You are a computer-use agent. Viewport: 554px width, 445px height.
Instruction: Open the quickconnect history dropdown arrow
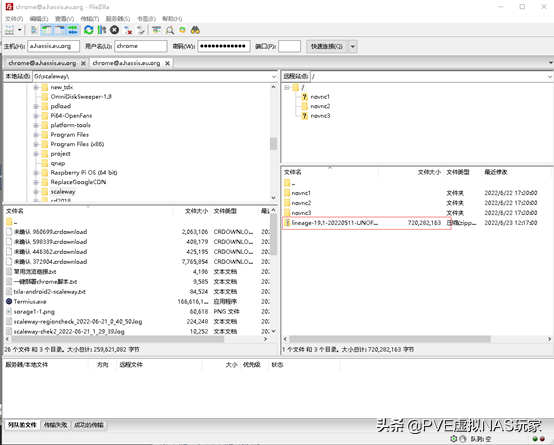coord(353,46)
